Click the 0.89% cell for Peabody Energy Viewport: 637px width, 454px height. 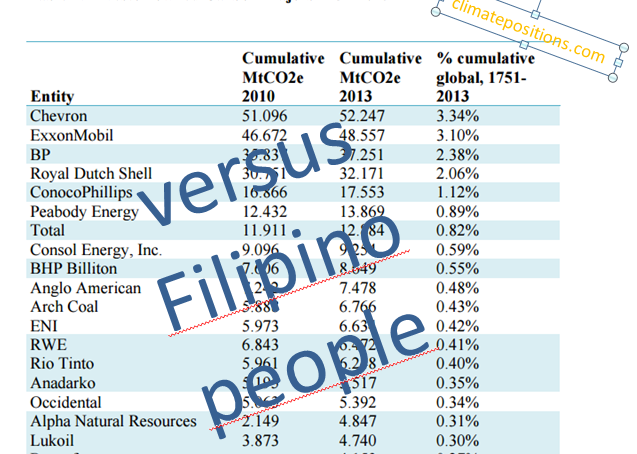[458, 212]
